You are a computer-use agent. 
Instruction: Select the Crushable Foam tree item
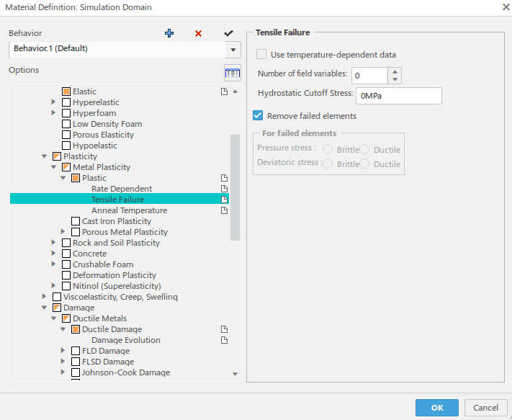(x=103, y=264)
